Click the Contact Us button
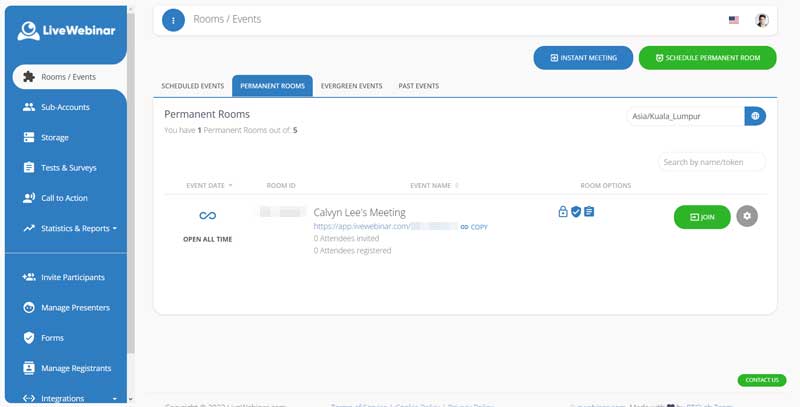The width and height of the screenshot is (800, 407). pyautogui.click(x=762, y=380)
